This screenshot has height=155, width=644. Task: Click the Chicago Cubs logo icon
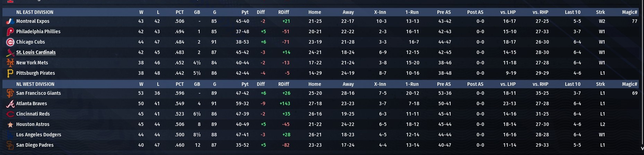[10, 42]
